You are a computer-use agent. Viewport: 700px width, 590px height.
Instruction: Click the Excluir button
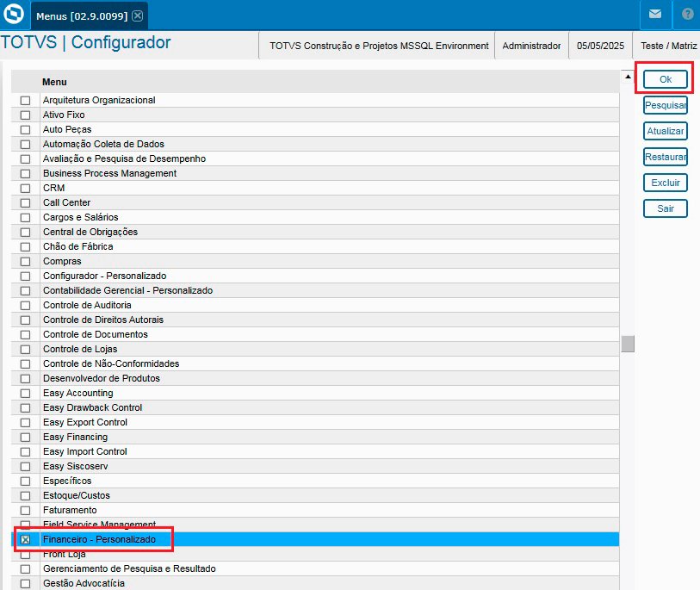coord(666,183)
